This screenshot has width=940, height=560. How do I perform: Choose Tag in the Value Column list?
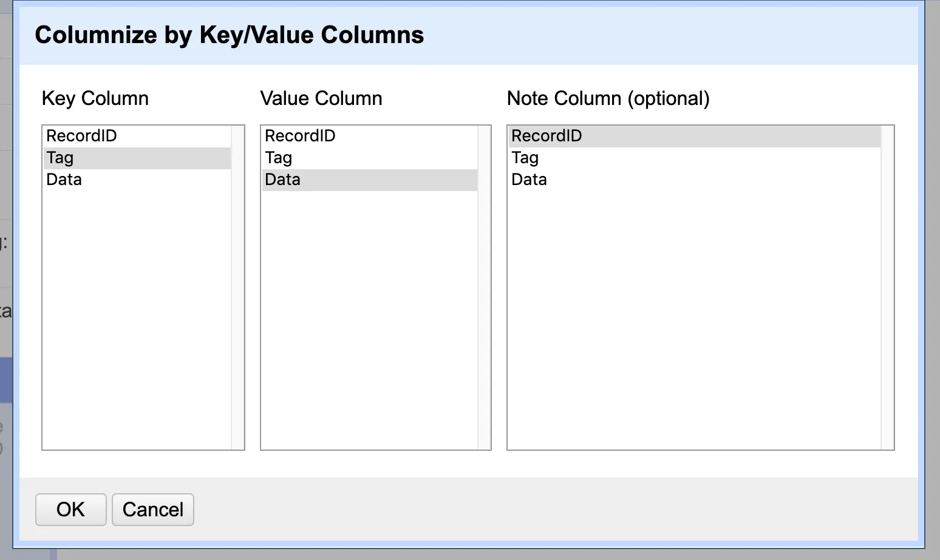tap(279, 158)
